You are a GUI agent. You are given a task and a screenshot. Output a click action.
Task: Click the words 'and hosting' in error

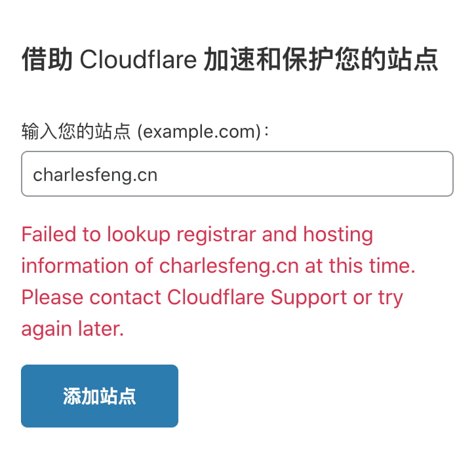[x=317, y=235]
